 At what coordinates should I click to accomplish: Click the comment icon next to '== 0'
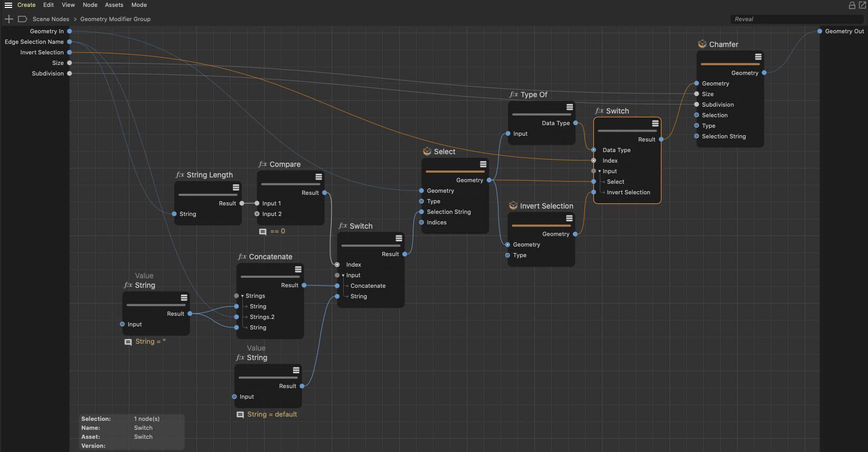[262, 232]
